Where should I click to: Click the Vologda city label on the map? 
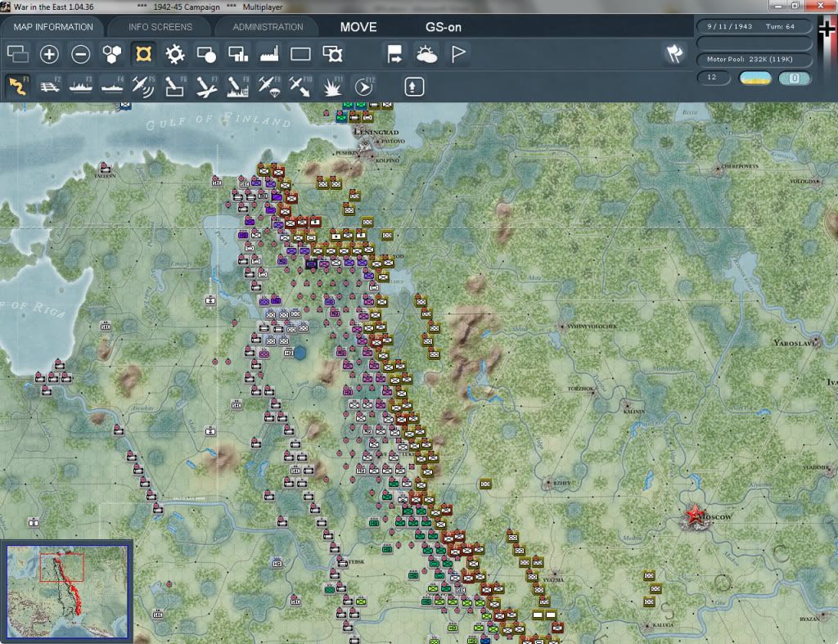[x=804, y=181]
